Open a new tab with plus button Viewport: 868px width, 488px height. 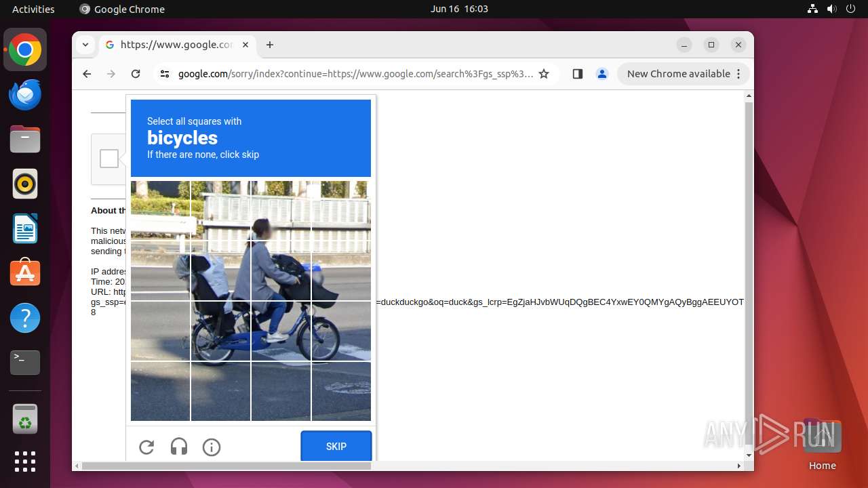point(270,45)
